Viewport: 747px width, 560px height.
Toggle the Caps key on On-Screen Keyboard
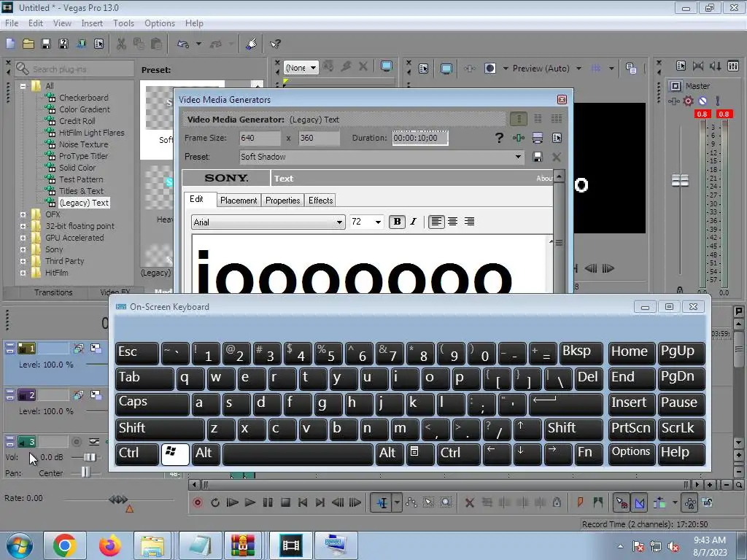pyautogui.click(x=152, y=404)
